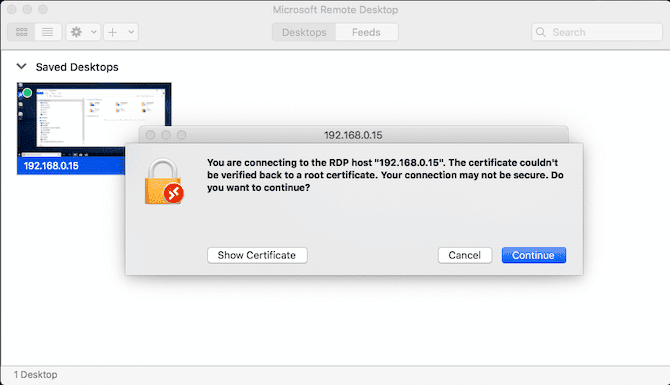
Task: Click the plus add desktop button
Action: coord(113,32)
